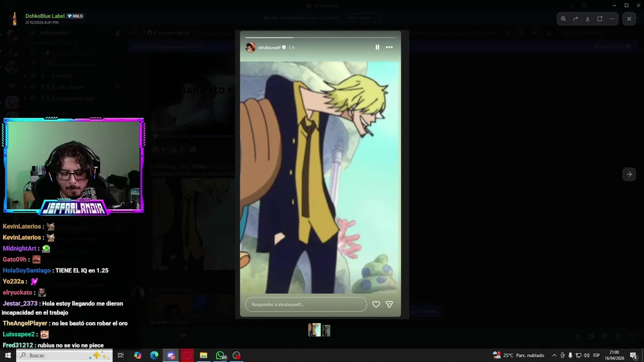
Task: Open File Explorer from the taskbar
Action: (x=203, y=355)
